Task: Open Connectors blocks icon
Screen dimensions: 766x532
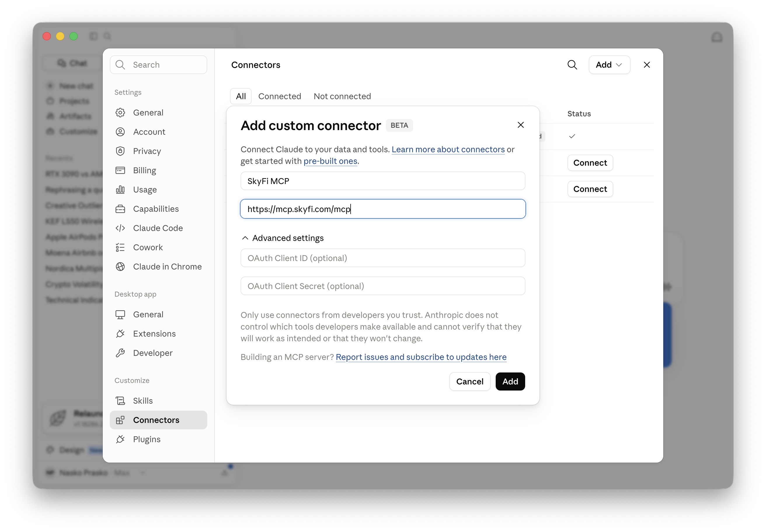Action: click(120, 420)
